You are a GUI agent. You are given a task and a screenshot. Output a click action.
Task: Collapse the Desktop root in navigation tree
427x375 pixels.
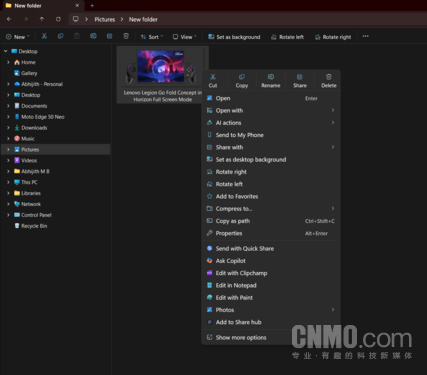6,51
